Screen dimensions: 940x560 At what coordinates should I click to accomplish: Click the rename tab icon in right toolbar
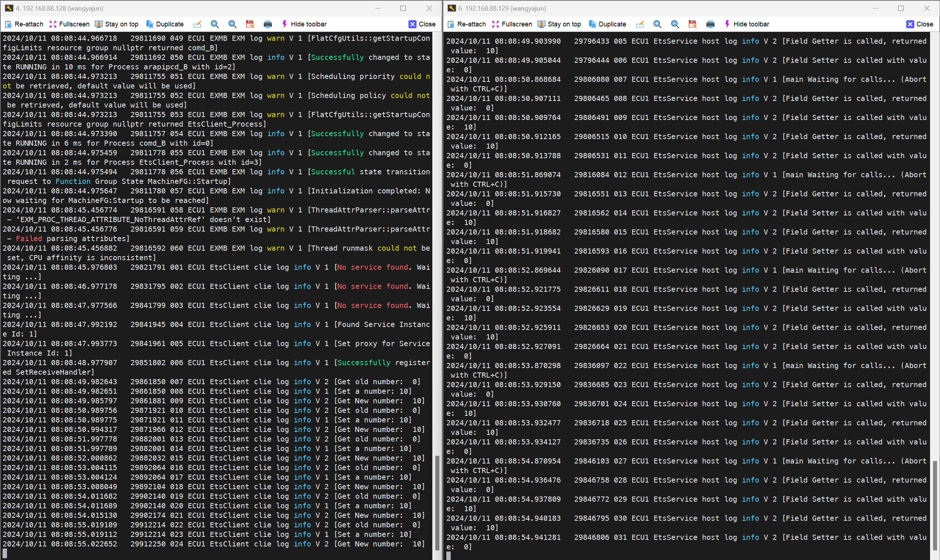(x=640, y=24)
